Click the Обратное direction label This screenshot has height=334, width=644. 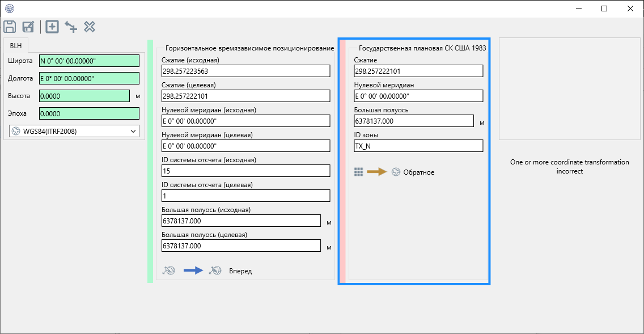pos(418,172)
